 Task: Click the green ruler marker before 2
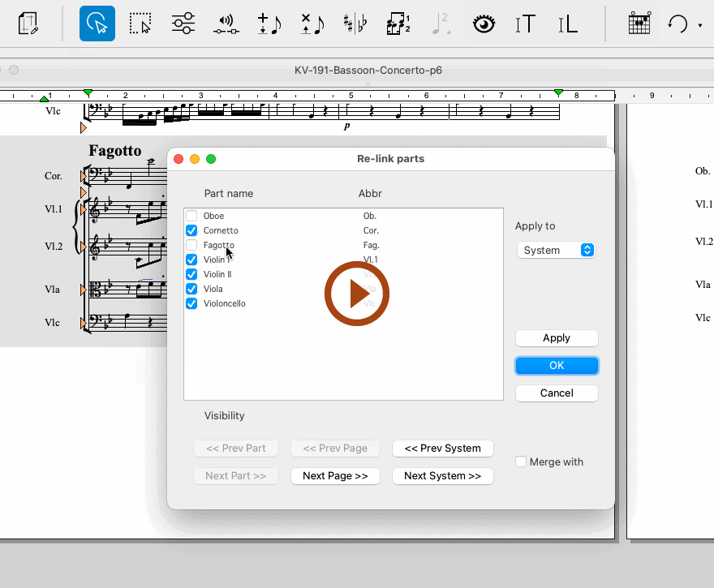[x=88, y=93]
